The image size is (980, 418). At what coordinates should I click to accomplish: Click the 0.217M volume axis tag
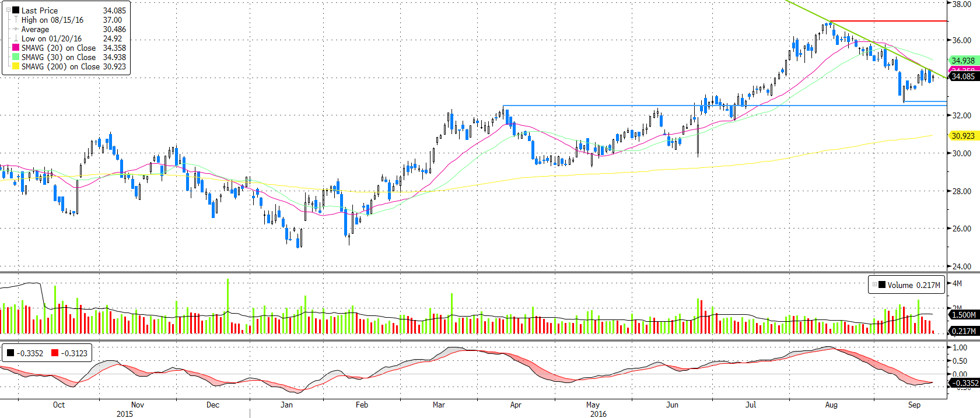pos(964,331)
